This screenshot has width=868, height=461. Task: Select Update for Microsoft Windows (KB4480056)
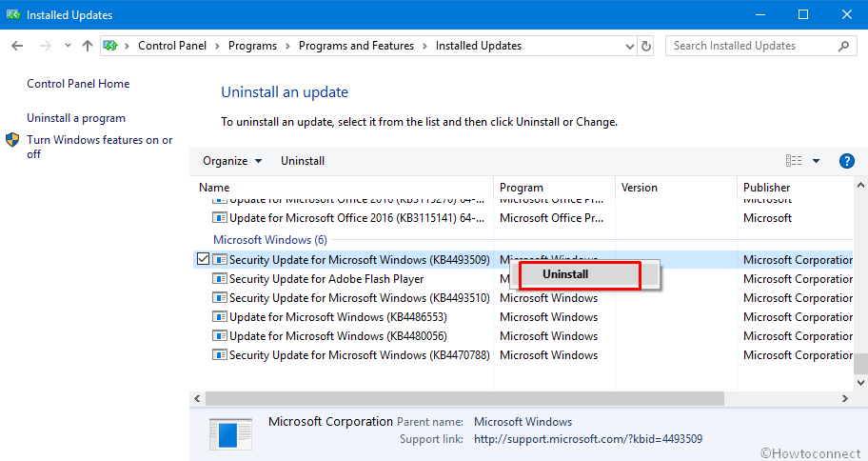[x=338, y=336]
